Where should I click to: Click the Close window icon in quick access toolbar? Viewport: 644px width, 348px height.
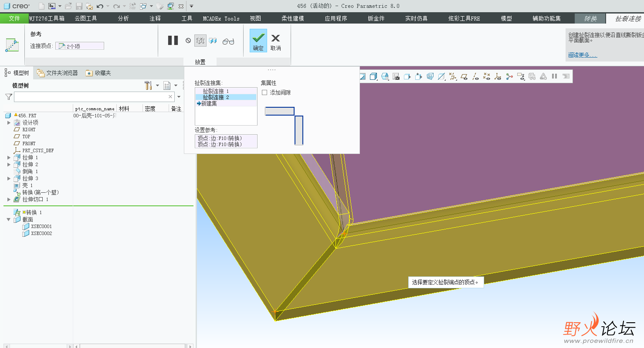tap(181, 6)
